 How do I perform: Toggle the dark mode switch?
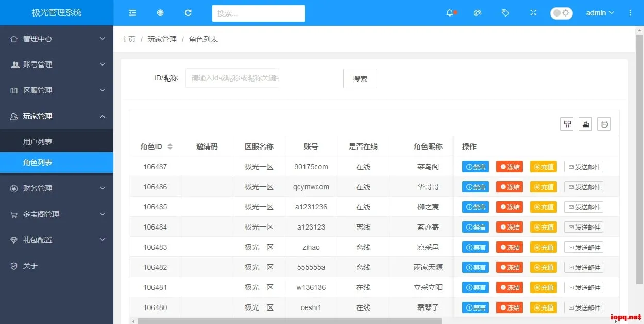pos(561,13)
